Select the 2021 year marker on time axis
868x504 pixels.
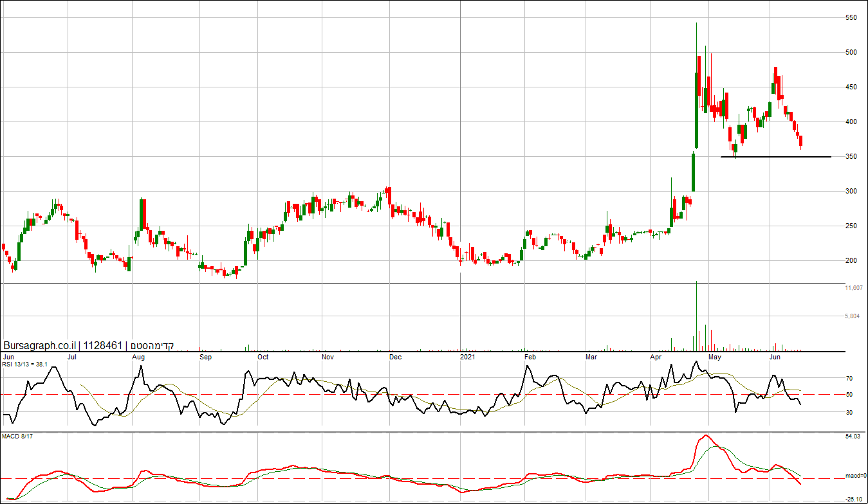pos(468,356)
